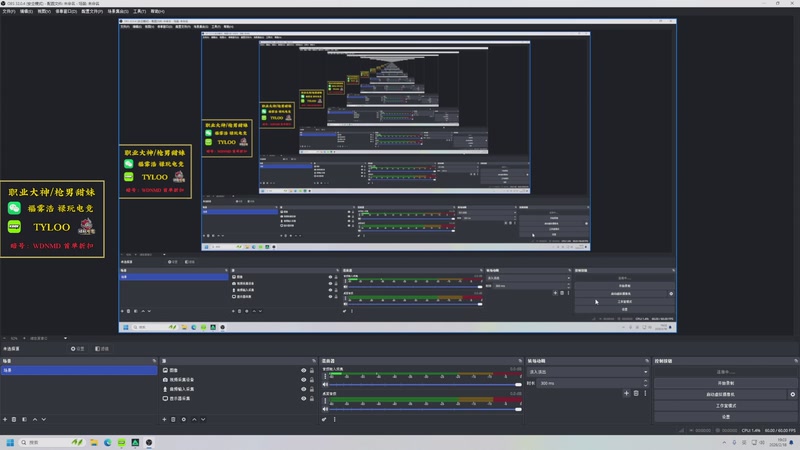This screenshot has height=450, width=800.
Task: Undock the Controls panel with its float icon
Action: tap(796, 361)
